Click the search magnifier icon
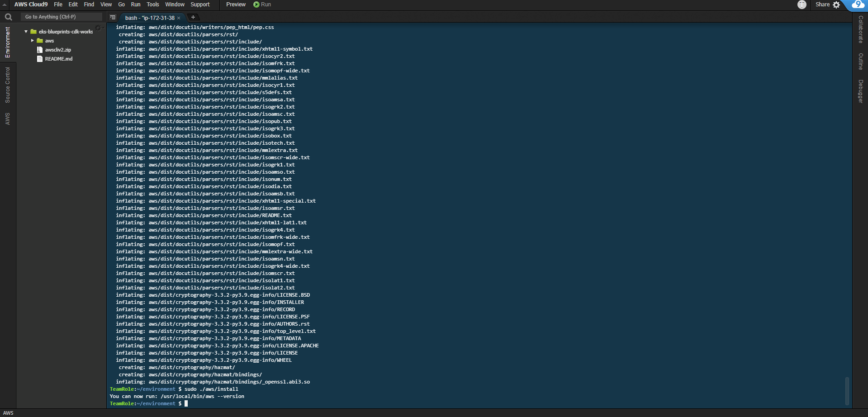The height and width of the screenshot is (417, 868). pos(8,17)
